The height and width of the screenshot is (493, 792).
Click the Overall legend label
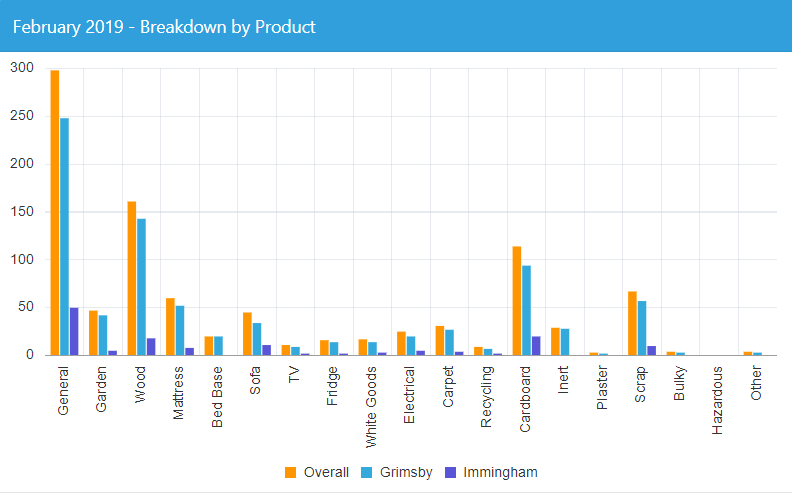326,472
